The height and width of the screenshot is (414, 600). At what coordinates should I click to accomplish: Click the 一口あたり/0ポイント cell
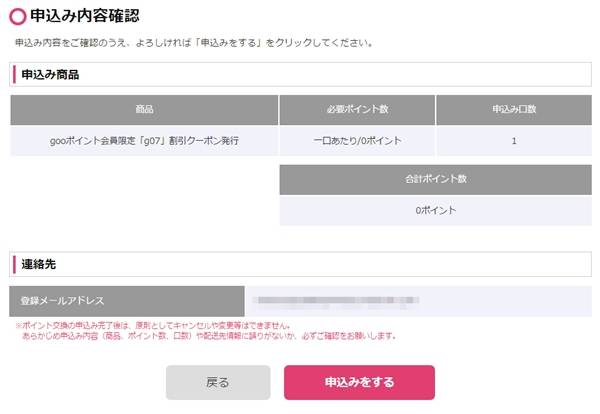[x=357, y=141]
